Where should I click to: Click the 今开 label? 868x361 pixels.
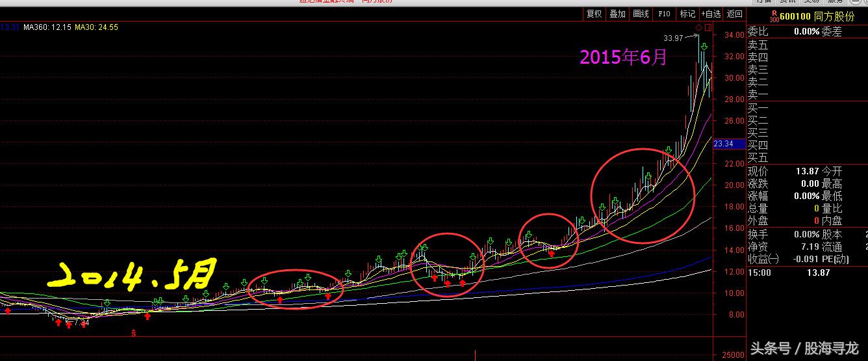[832, 171]
